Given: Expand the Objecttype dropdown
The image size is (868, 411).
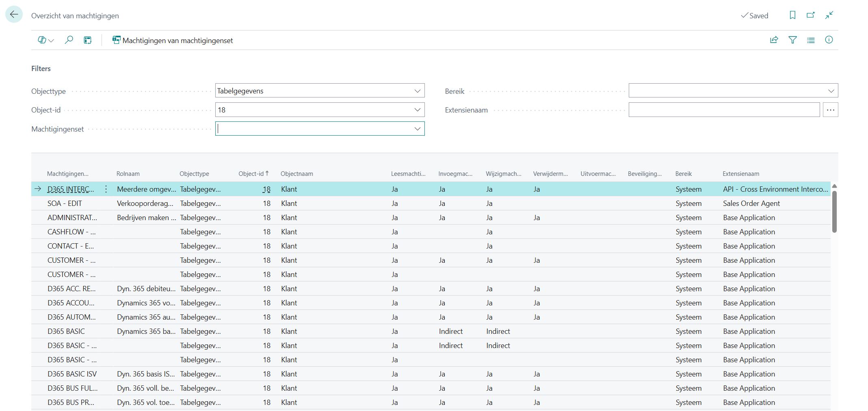Looking at the screenshot, I should 417,91.
